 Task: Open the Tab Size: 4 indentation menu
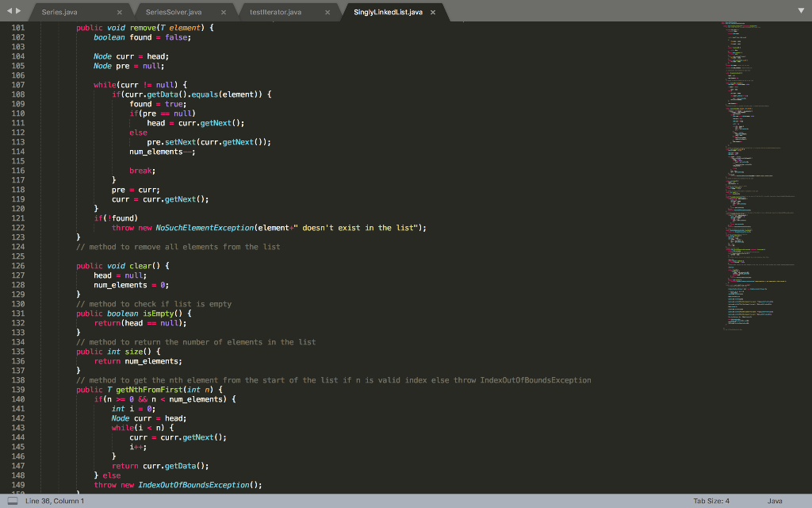710,501
